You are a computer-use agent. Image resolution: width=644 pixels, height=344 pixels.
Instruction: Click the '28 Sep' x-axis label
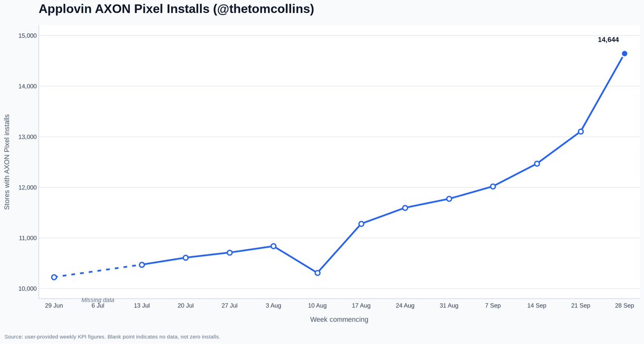625,306
